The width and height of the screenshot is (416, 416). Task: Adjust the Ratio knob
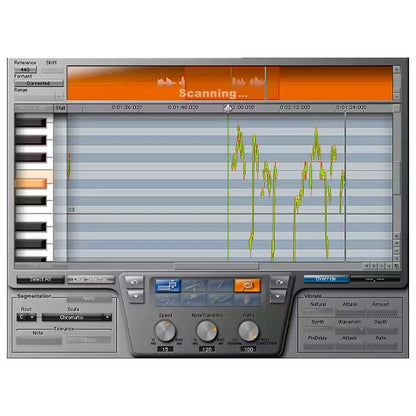248,331
